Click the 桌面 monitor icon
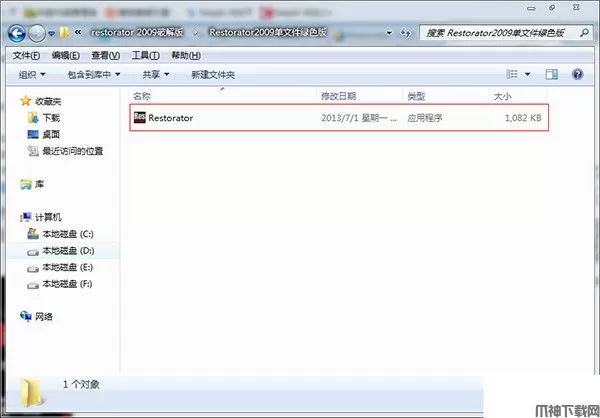The image size is (600, 418). [33, 134]
